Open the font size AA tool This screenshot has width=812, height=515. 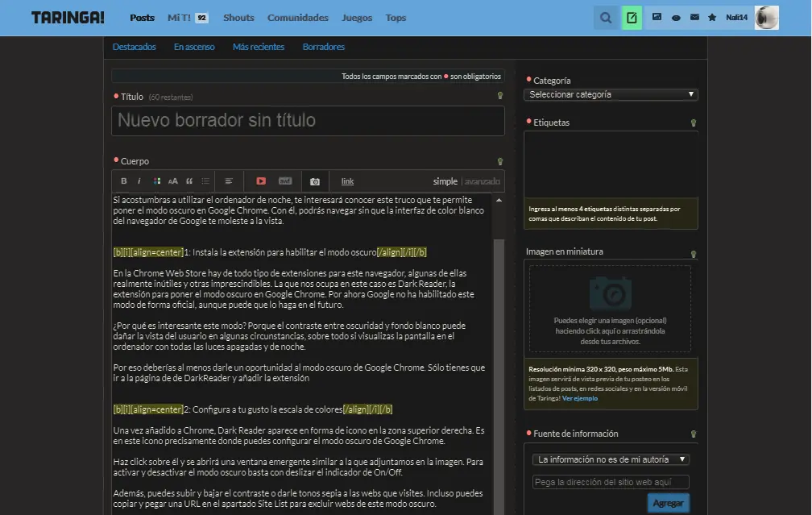(x=173, y=181)
